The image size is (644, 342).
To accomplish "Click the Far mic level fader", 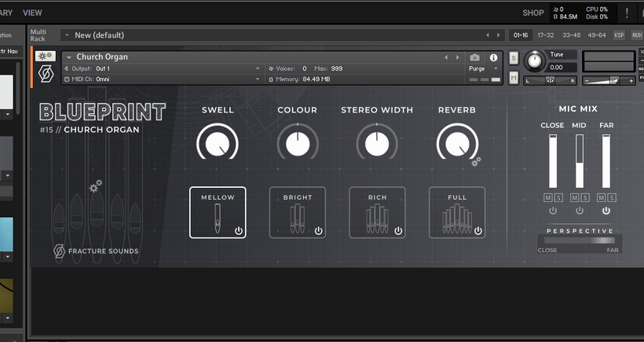I will coord(606,161).
